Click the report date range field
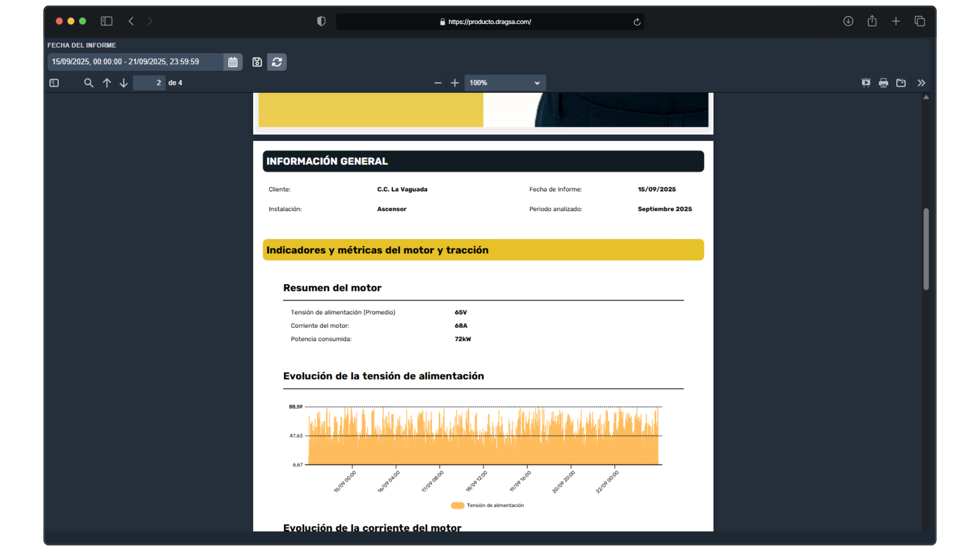 click(135, 62)
